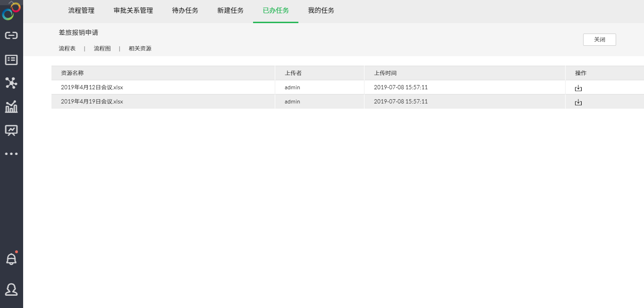Image resolution: width=644 pixels, height=308 pixels.
Task: Open the link icon in the sidebar
Action: 11,35
